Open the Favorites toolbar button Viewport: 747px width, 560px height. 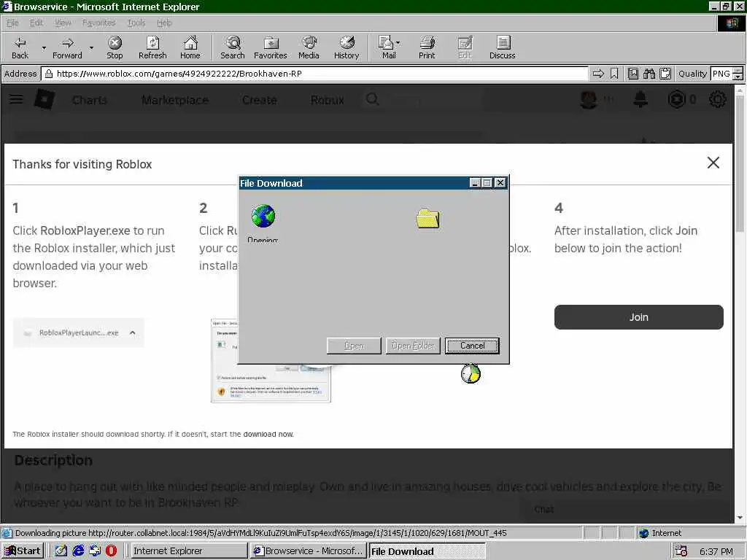tap(271, 47)
